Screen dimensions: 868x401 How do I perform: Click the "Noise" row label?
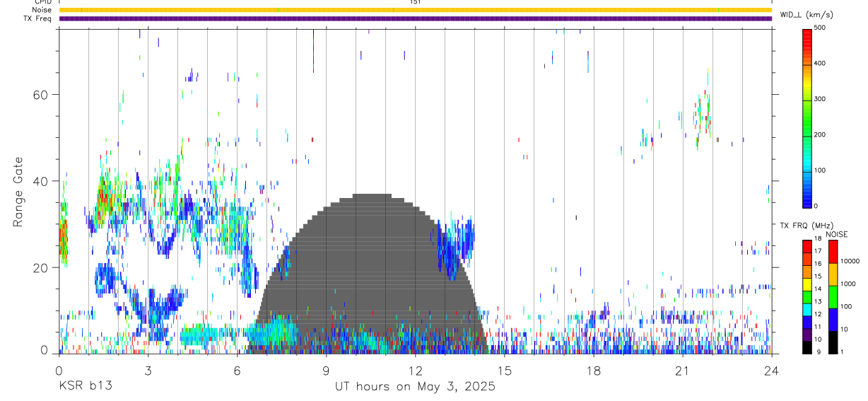(x=42, y=10)
